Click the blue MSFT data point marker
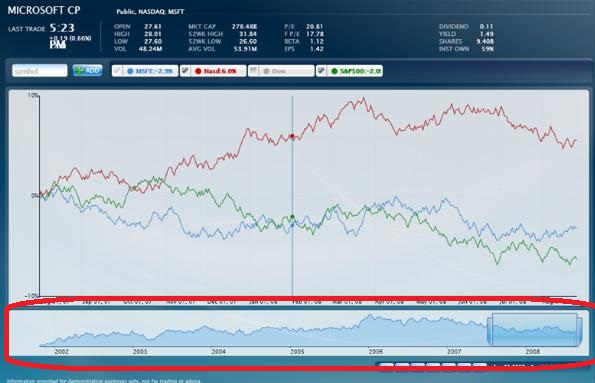The image size is (595, 383). (x=292, y=225)
